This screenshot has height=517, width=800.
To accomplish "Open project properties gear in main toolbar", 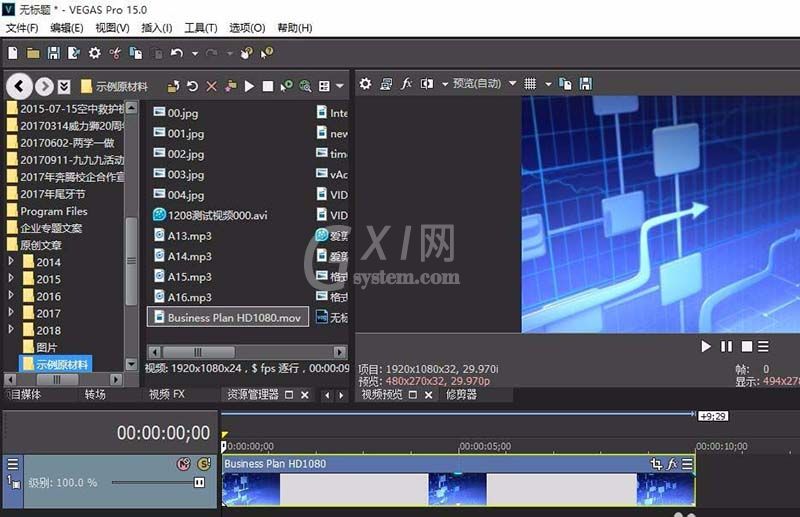I will [x=94, y=53].
